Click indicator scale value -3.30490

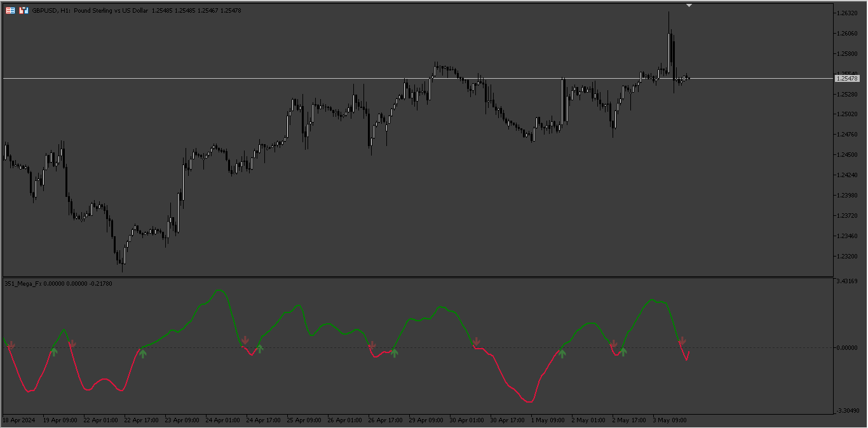click(x=847, y=411)
